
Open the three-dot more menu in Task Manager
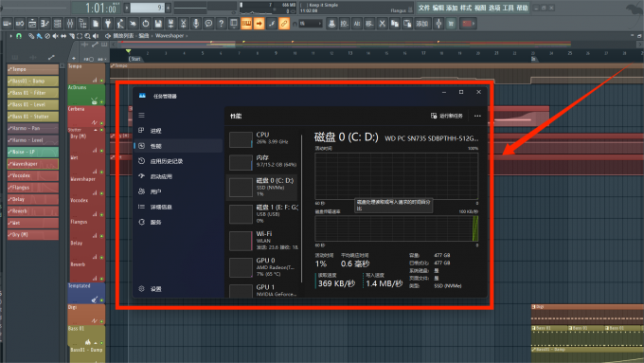(477, 116)
